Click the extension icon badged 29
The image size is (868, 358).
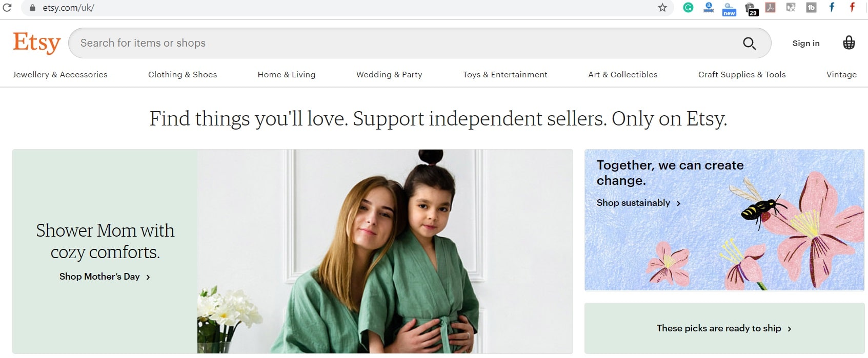[x=751, y=9]
